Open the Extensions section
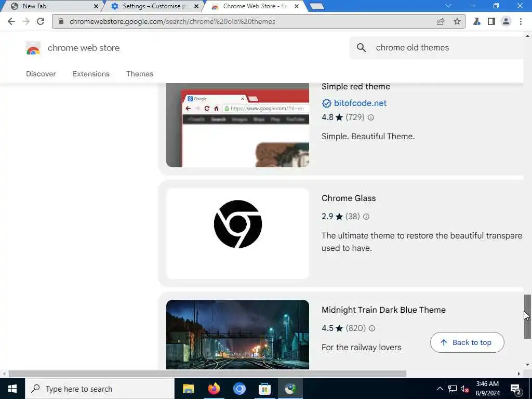 pyautogui.click(x=91, y=74)
